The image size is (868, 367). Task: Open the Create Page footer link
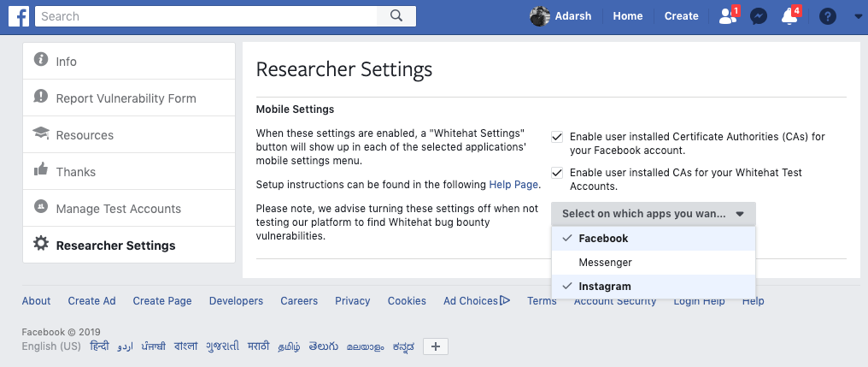pyautogui.click(x=162, y=301)
